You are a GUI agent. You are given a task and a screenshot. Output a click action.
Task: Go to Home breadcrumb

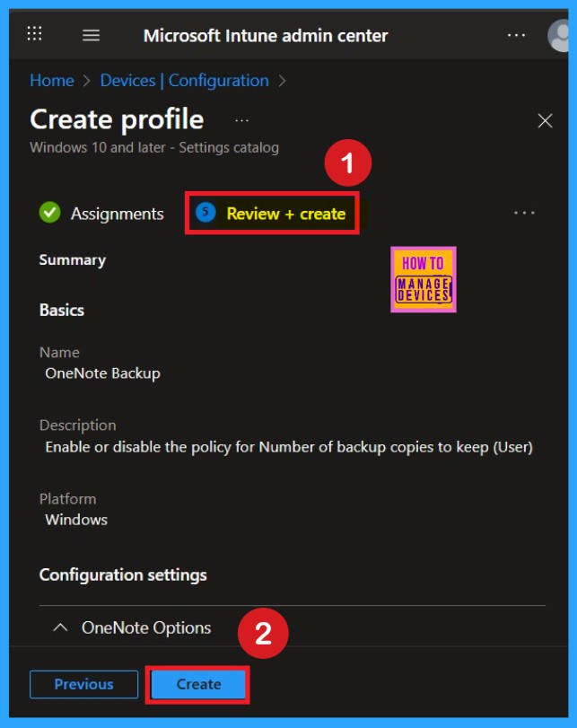pos(52,81)
